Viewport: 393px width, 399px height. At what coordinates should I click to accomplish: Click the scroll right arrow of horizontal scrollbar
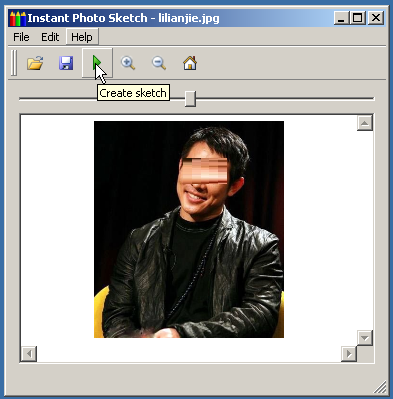(x=349, y=354)
